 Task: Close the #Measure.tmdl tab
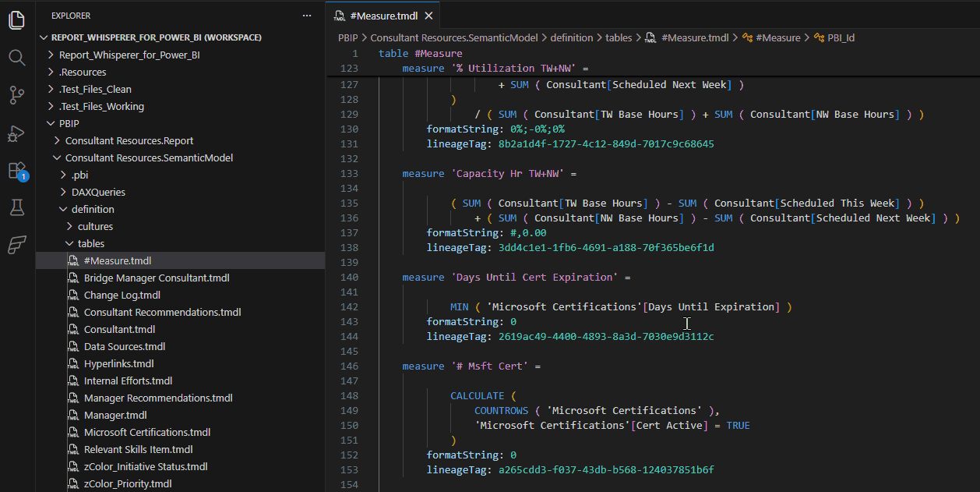pos(427,14)
